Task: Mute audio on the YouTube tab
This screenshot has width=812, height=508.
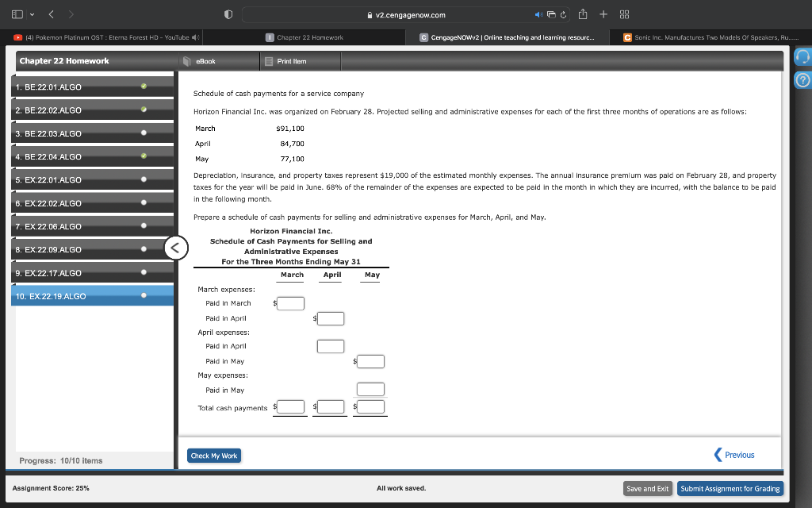Action: click(195, 37)
